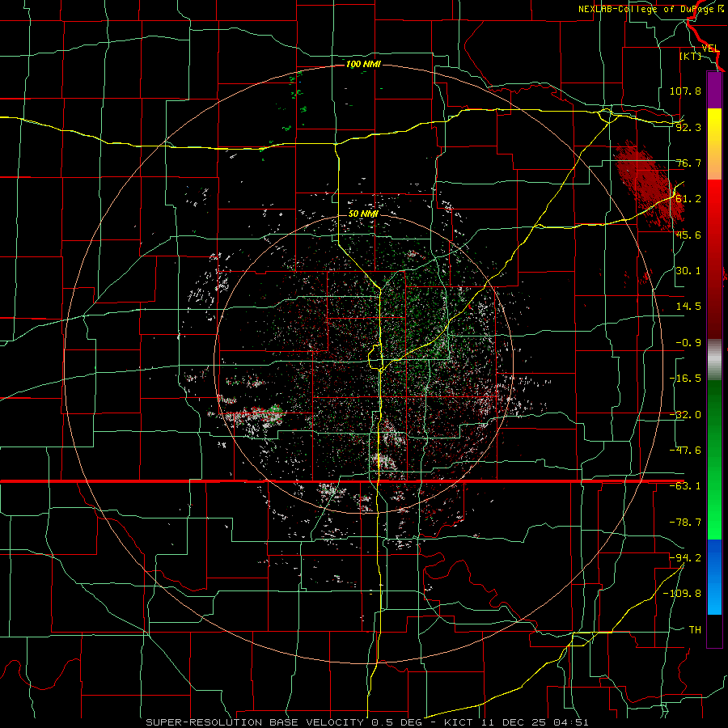
Task: Click the 100 NMI range ring label
Action: (x=363, y=64)
